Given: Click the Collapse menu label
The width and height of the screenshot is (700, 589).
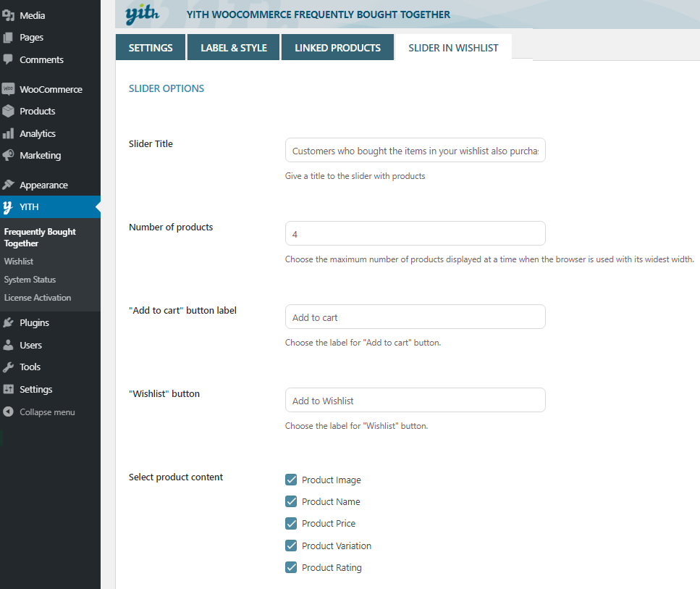Looking at the screenshot, I should [47, 412].
